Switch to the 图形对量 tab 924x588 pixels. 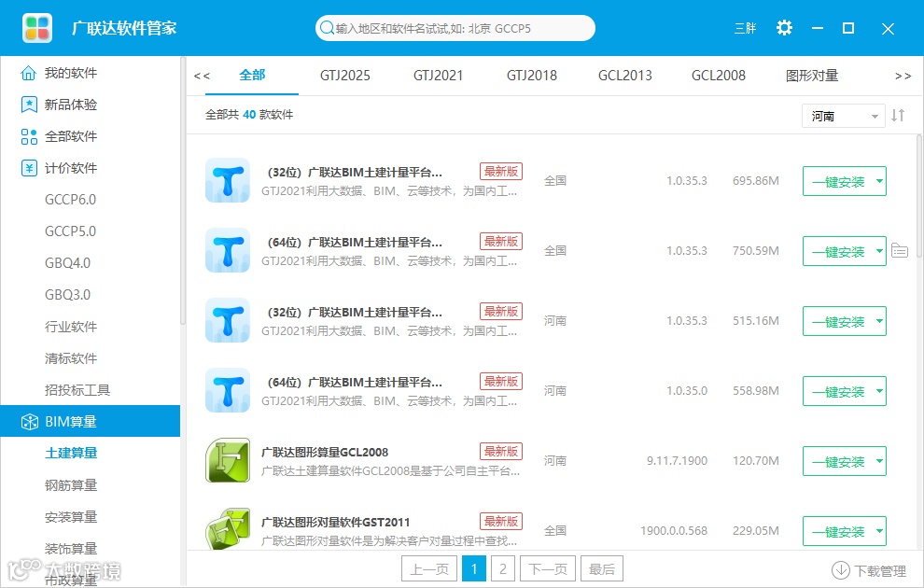click(811, 76)
